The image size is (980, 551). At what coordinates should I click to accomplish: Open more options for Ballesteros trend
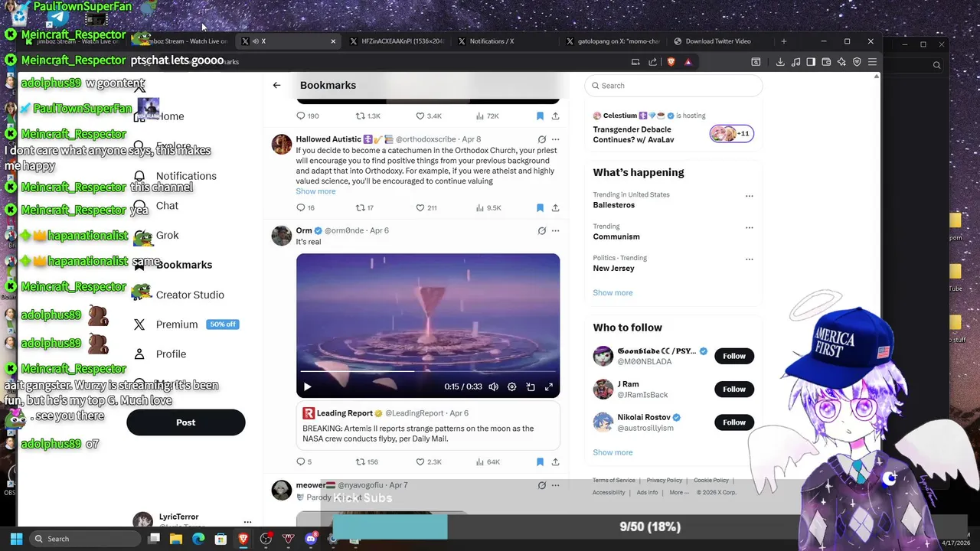[749, 196]
